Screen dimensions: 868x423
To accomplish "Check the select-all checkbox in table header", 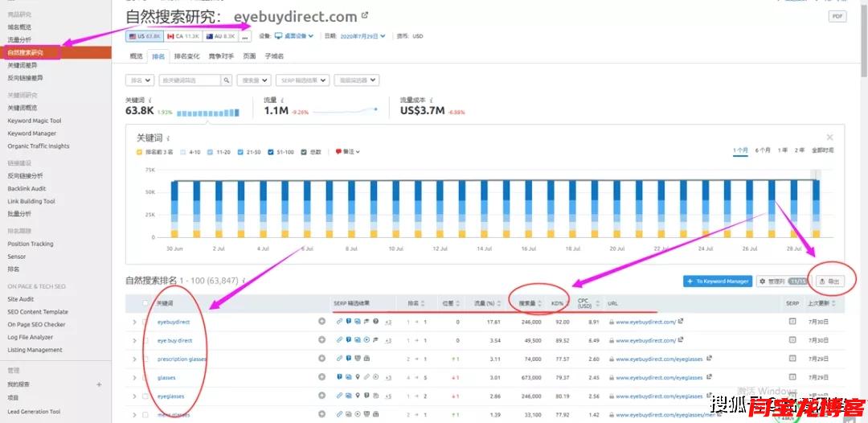I will (x=145, y=303).
